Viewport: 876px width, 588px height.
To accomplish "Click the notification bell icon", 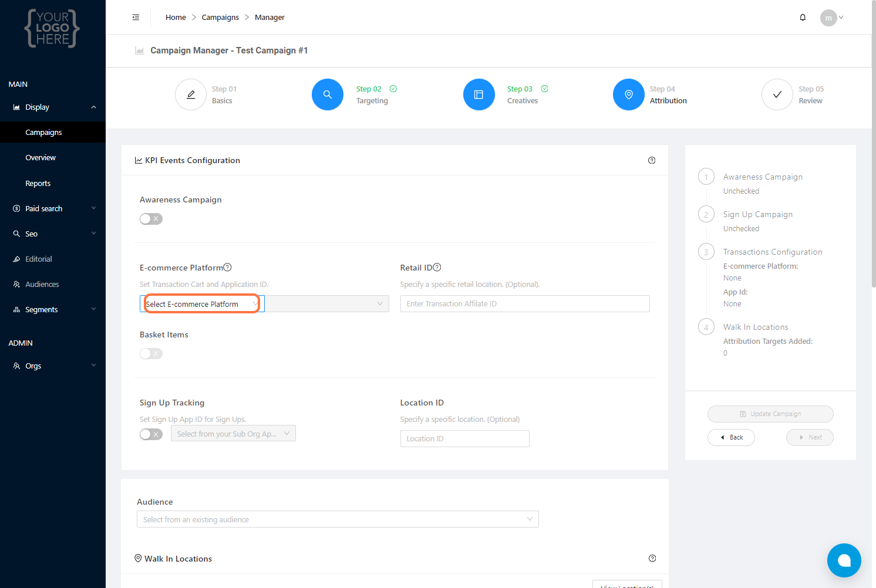I will (803, 18).
